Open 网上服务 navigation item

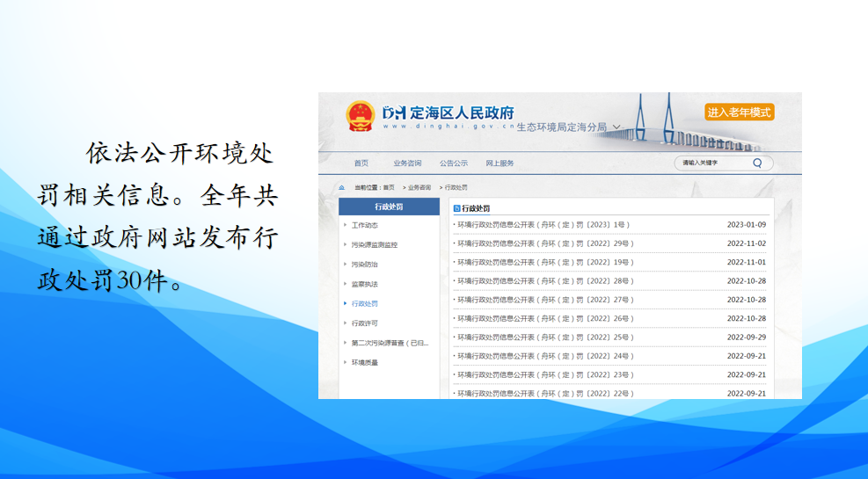click(x=500, y=163)
